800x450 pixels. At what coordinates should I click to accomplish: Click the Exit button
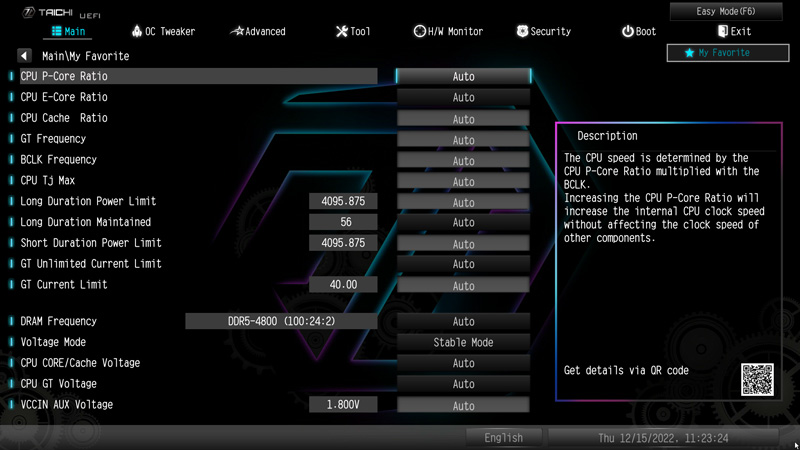click(733, 32)
